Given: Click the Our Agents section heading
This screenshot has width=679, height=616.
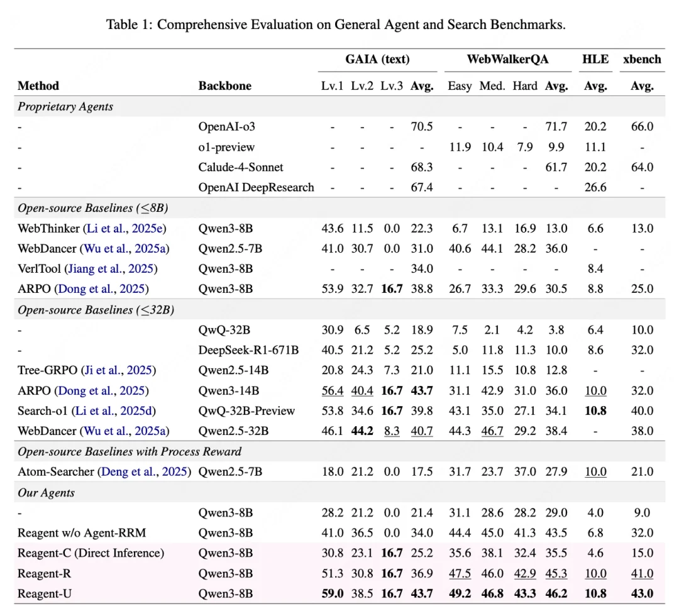Looking at the screenshot, I should [46, 492].
